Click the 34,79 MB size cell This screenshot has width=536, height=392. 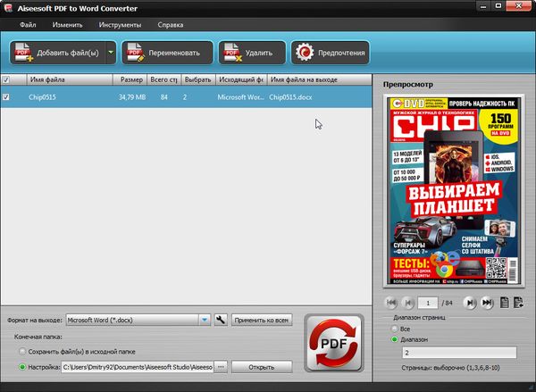click(132, 97)
